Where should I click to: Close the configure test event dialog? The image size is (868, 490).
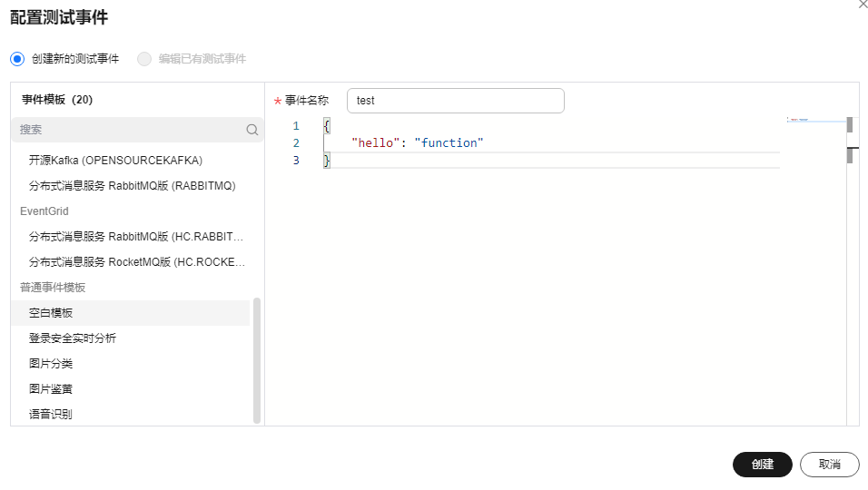[x=863, y=5]
